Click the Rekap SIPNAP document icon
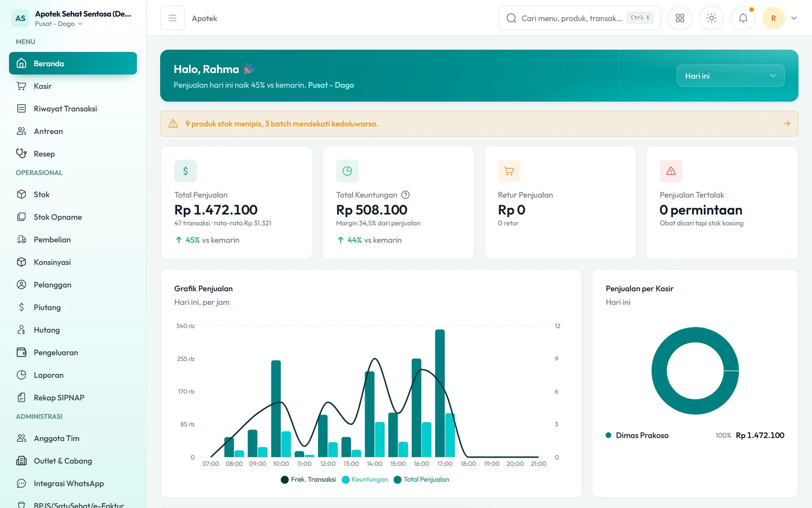The height and width of the screenshot is (508, 812). point(21,397)
